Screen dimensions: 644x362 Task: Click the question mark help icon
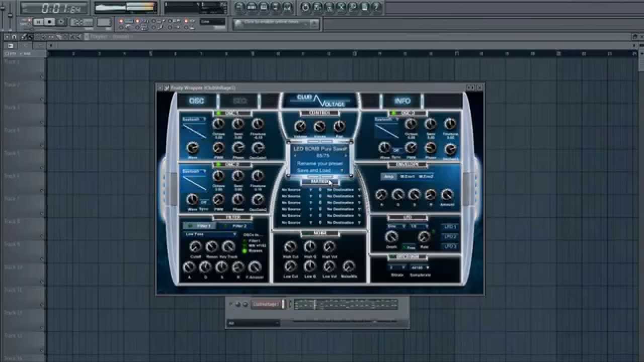pos(376,7)
